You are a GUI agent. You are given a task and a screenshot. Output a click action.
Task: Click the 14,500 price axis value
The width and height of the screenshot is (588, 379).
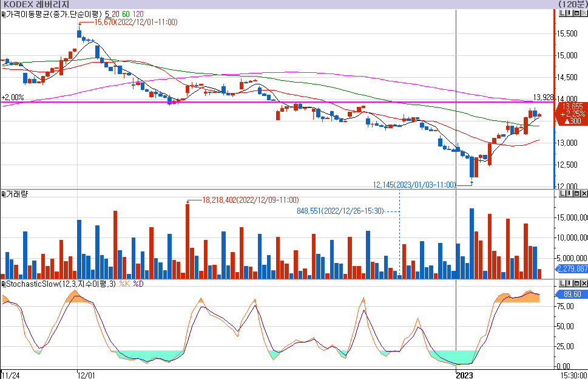point(567,77)
